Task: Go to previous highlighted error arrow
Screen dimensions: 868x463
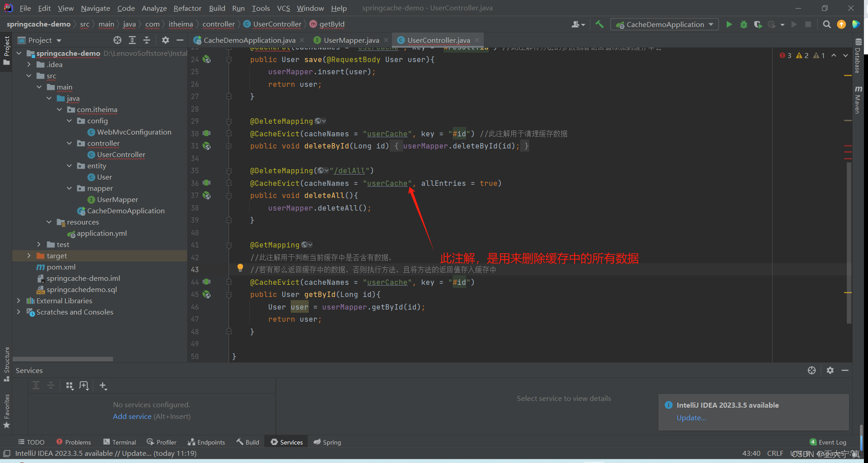Action: (x=834, y=55)
